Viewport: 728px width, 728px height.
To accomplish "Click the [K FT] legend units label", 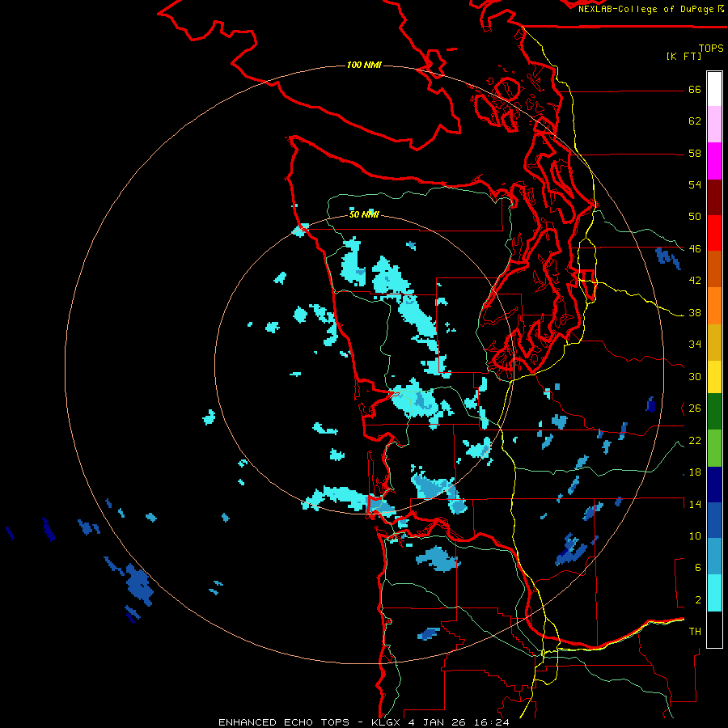I will (684, 57).
